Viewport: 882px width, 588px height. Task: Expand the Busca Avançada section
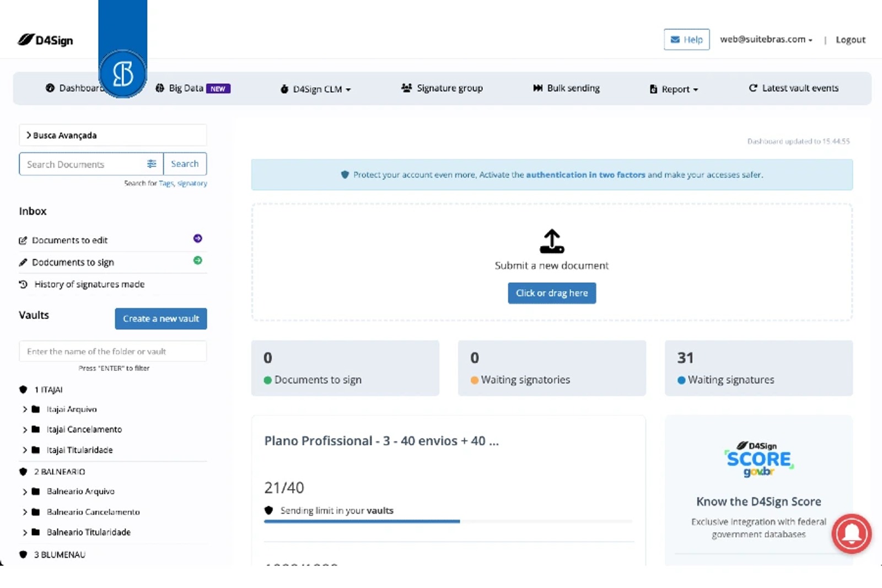click(113, 135)
